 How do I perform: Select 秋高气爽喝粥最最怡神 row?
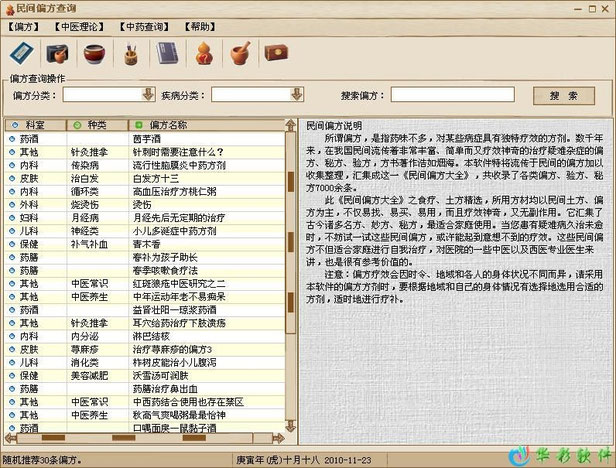[145, 415]
